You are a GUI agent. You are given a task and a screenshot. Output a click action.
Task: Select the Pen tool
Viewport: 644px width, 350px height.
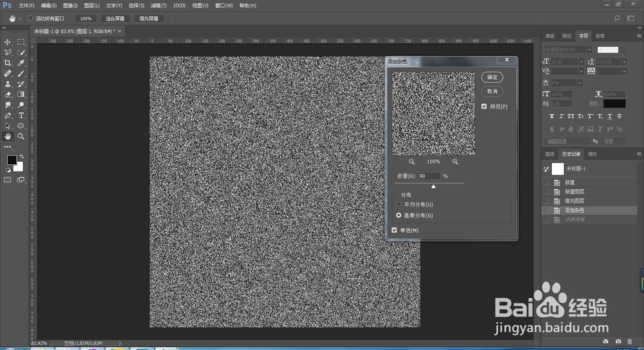tap(7, 115)
